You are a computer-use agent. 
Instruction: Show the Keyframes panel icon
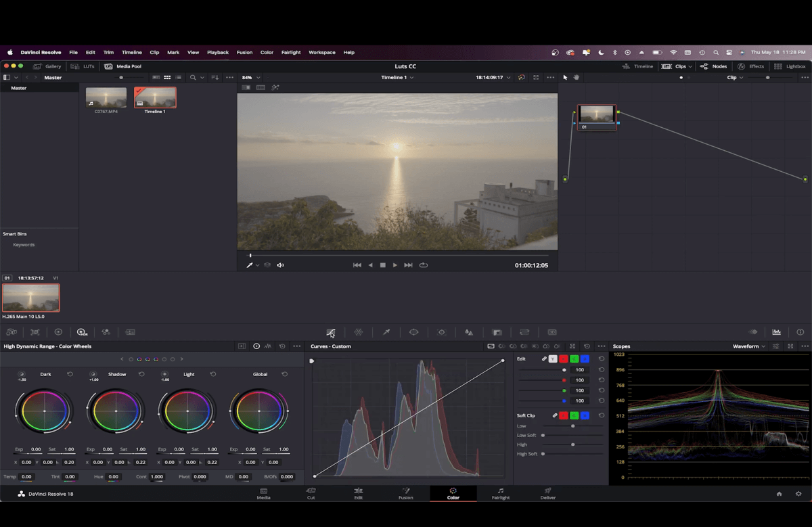(753, 332)
